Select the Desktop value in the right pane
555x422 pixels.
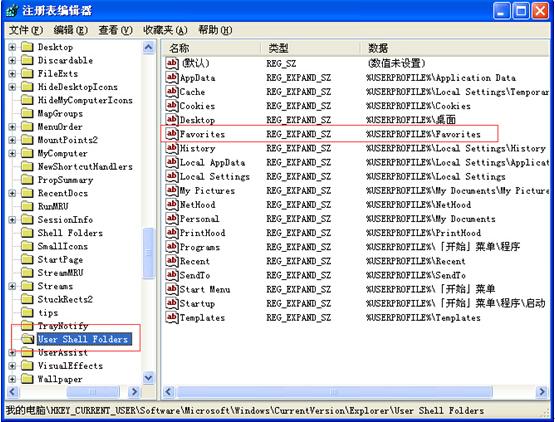click(x=197, y=120)
